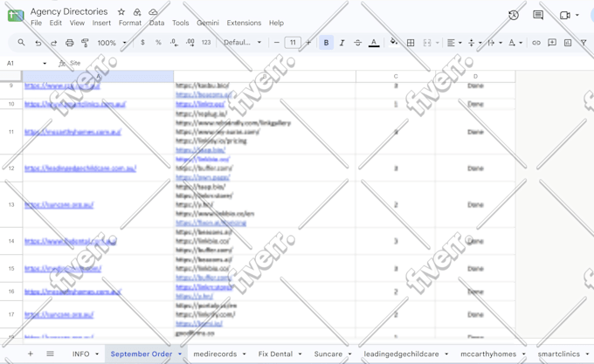This screenshot has width=594, height=364.
Task: Switch to the Fix Dental sheet tab
Action: pos(275,354)
